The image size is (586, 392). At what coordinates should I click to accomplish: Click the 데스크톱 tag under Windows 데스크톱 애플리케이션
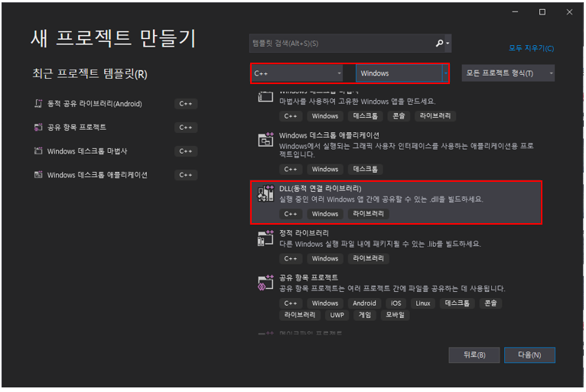(365, 169)
